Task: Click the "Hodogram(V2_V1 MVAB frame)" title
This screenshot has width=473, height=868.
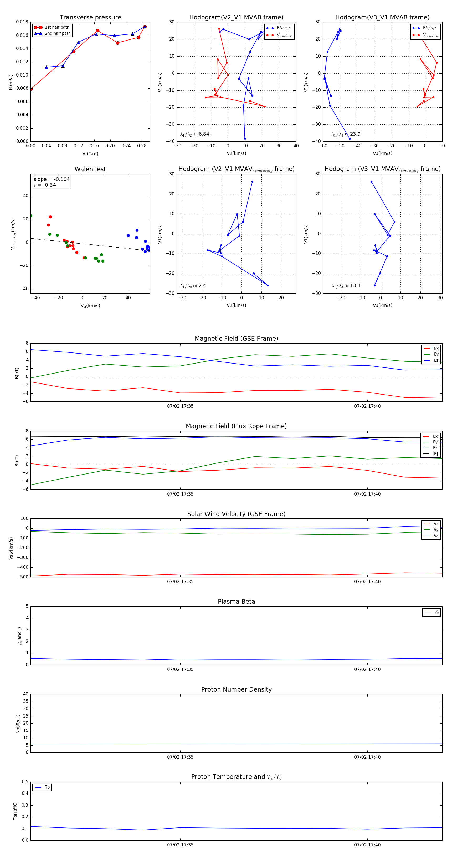Action: [x=236, y=18]
